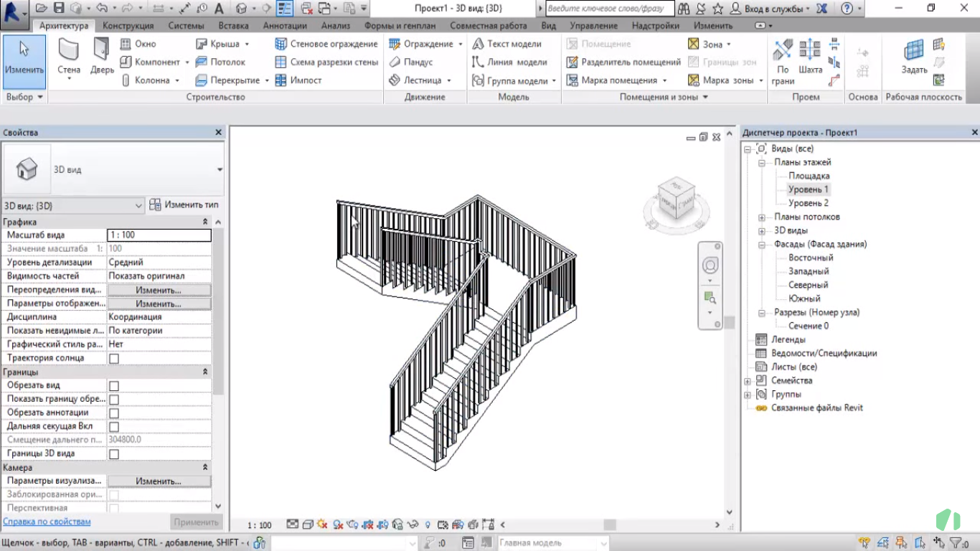Click the Шахта (Shaft) opening tool
The image size is (980, 551).
coord(810,57)
